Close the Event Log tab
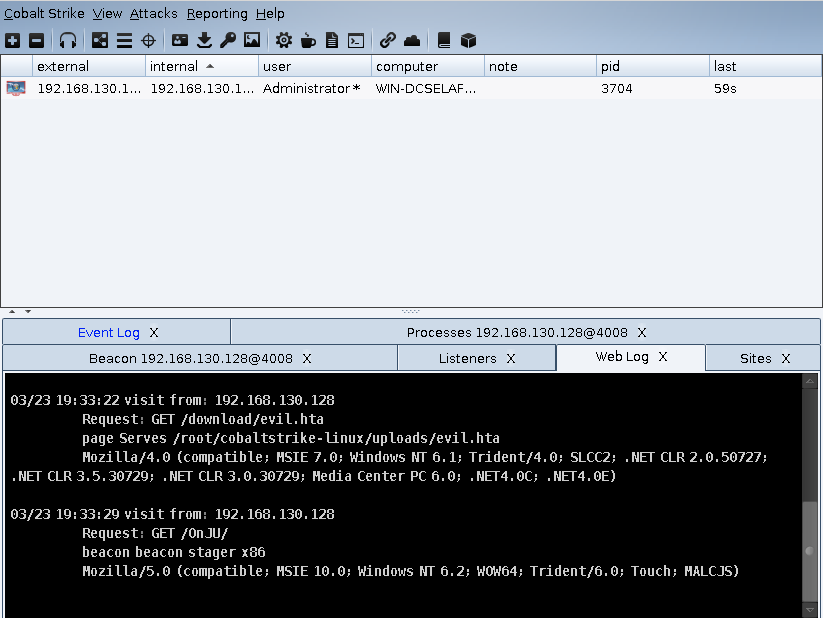This screenshot has width=823, height=618. point(154,333)
